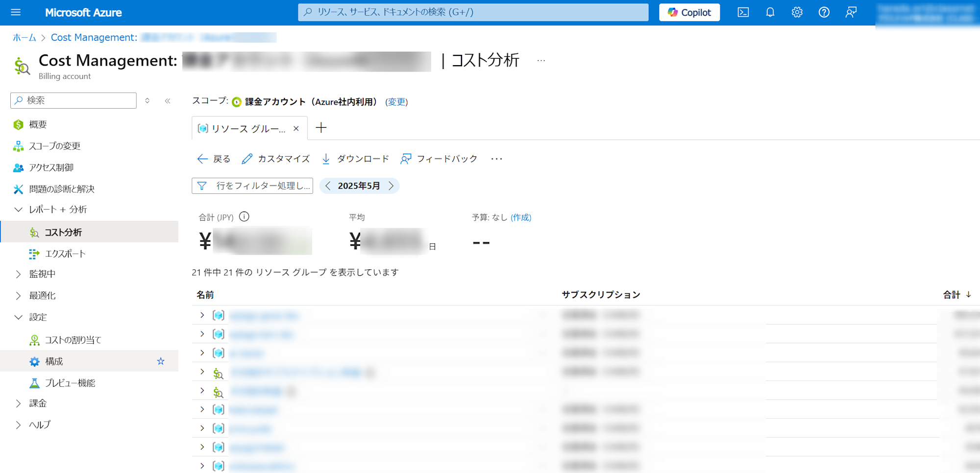Click the Copilot button

tap(689, 12)
